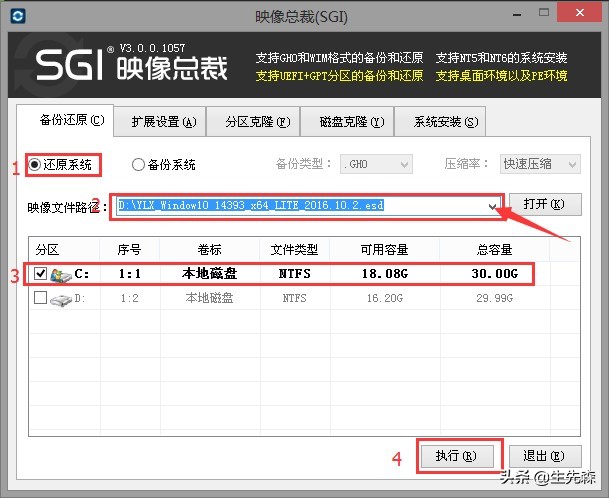The width and height of the screenshot is (609, 498).
Task: Click the Windows drive icon for C:
Action: tap(61, 275)
